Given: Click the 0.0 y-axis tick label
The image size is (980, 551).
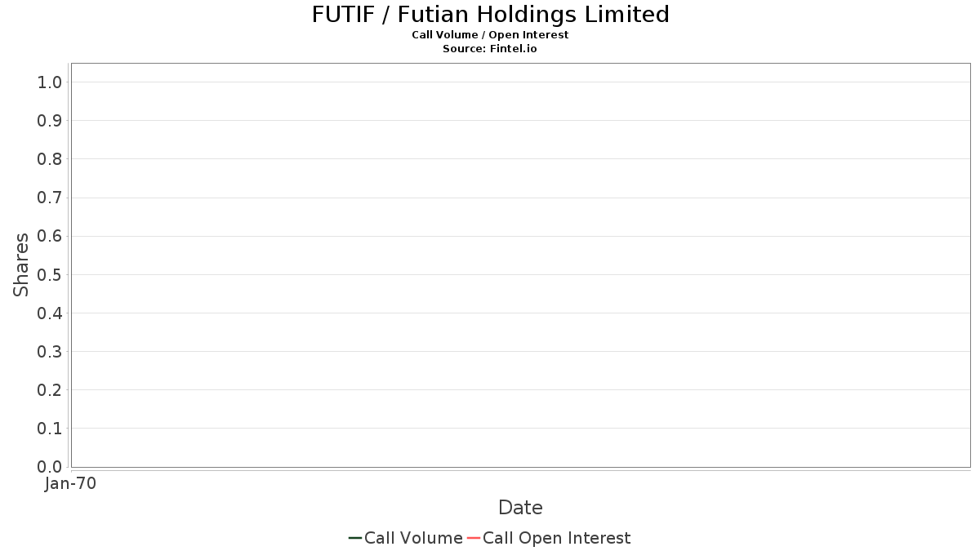Looking at the screenshot, I should pyautogui.click(x=50, y=467).
